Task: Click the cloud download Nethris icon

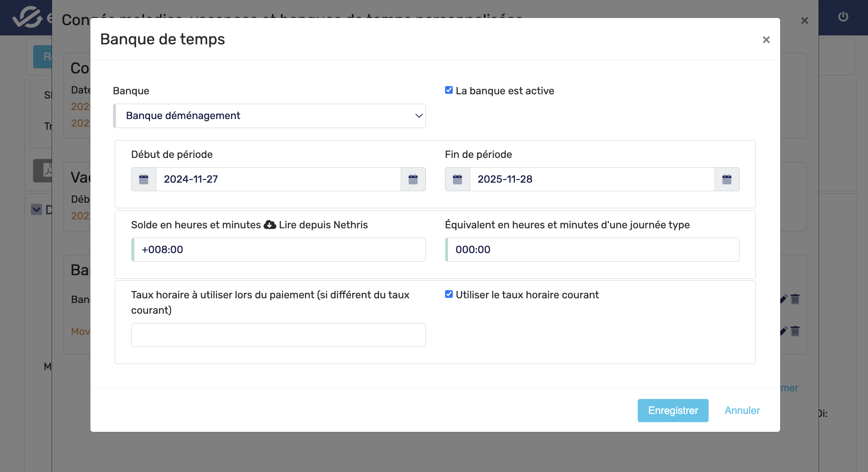Action: point(269,225)
